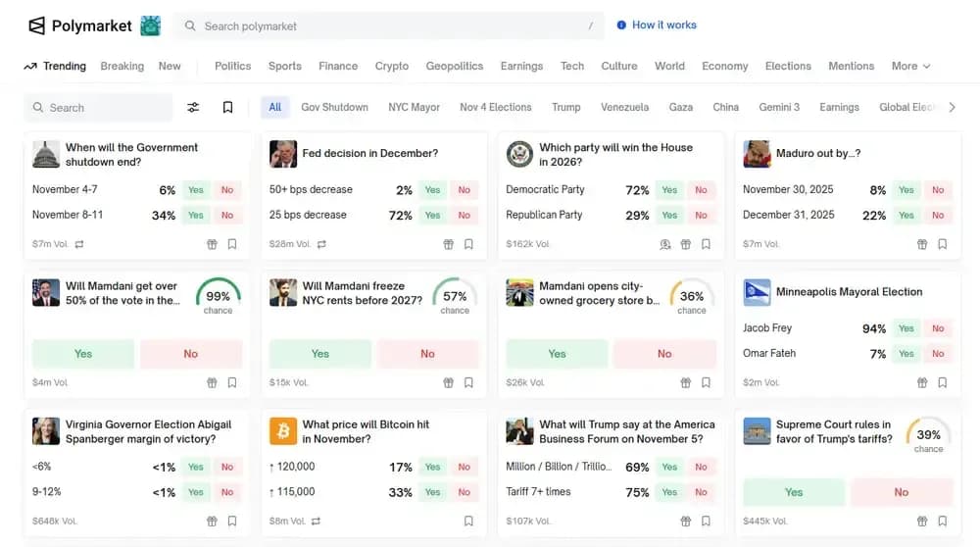This screenshot has height=547, width=980.
Task: Expand the More categories dropdown
Action: tap(910, 67)
